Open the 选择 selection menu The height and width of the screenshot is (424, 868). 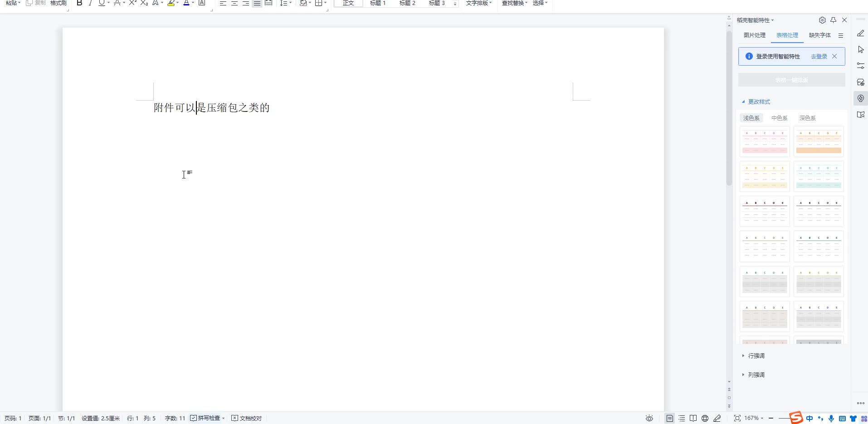(540, 3)
